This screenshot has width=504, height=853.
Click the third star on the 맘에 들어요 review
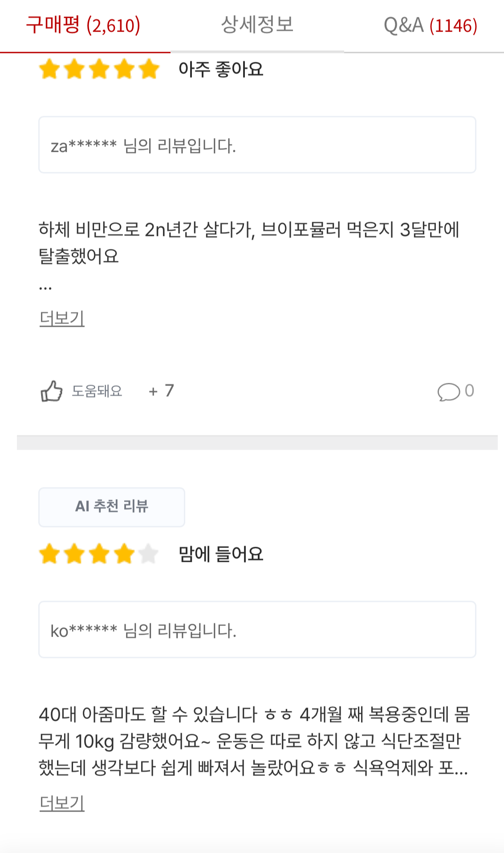[x=99, y=554]
